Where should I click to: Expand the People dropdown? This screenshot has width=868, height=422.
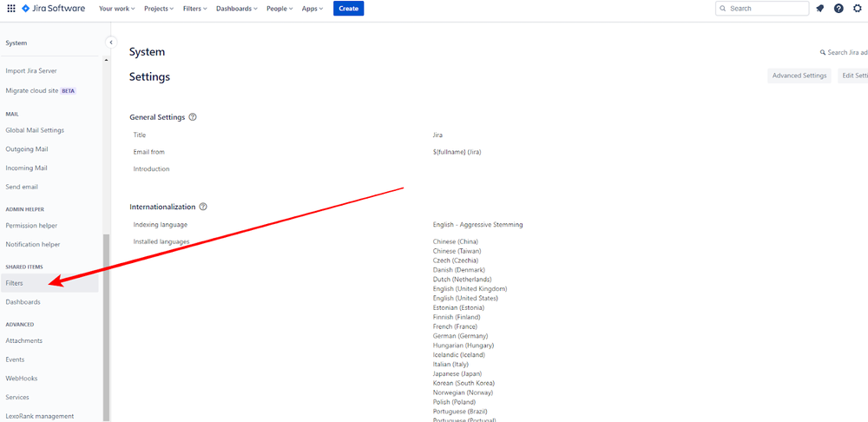pyautogui.click(x=279, y=9)
